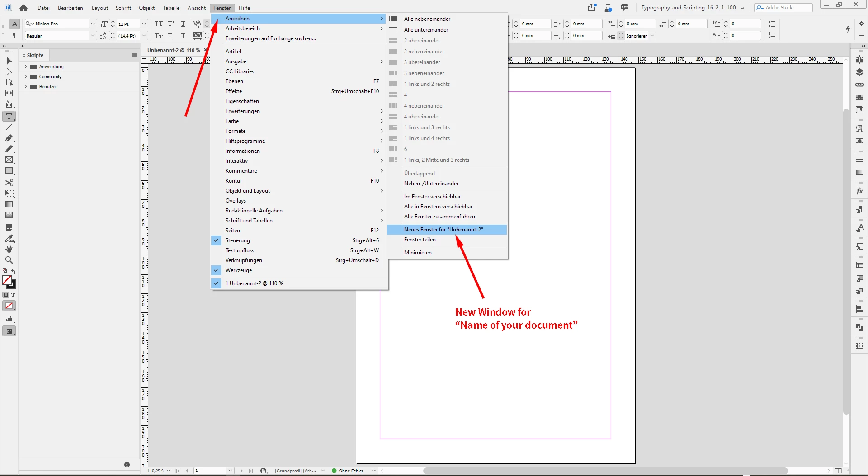Open the Layers panel icon
The height and width of the screenshot is (476, 868).
pyautogui.click(x=859, y=72)
